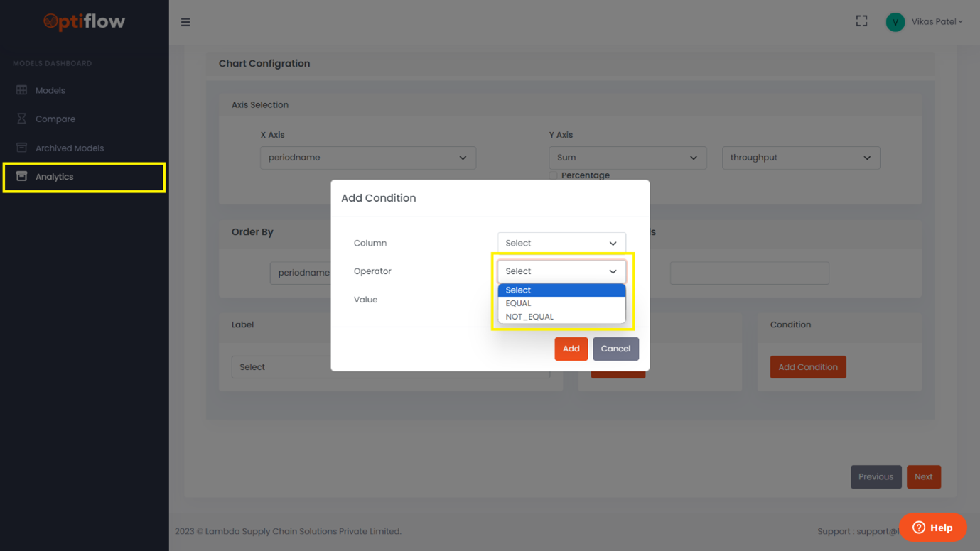Click the Add button in Add Condition dialog
Viewport: 980px width, 551px height.
[x=571, y=349]
